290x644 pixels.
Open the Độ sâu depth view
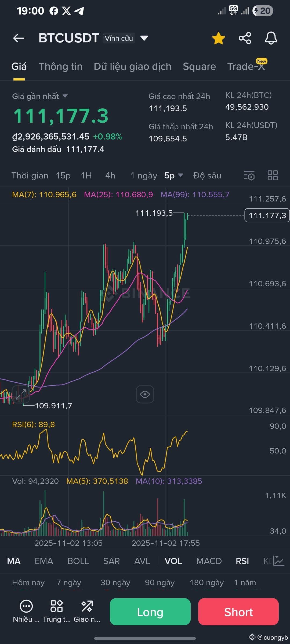pyautogui.click(x=207, y=175)
